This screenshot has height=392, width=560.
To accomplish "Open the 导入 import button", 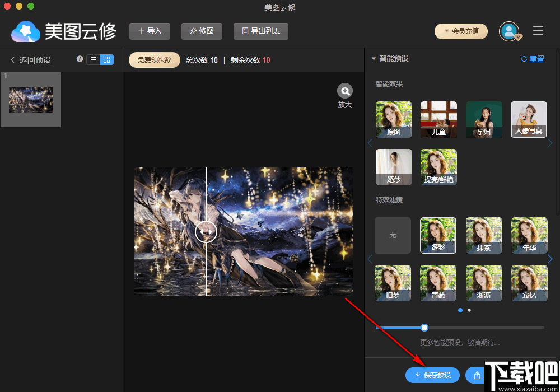I will pyautogui.click(x=150, y=31).
